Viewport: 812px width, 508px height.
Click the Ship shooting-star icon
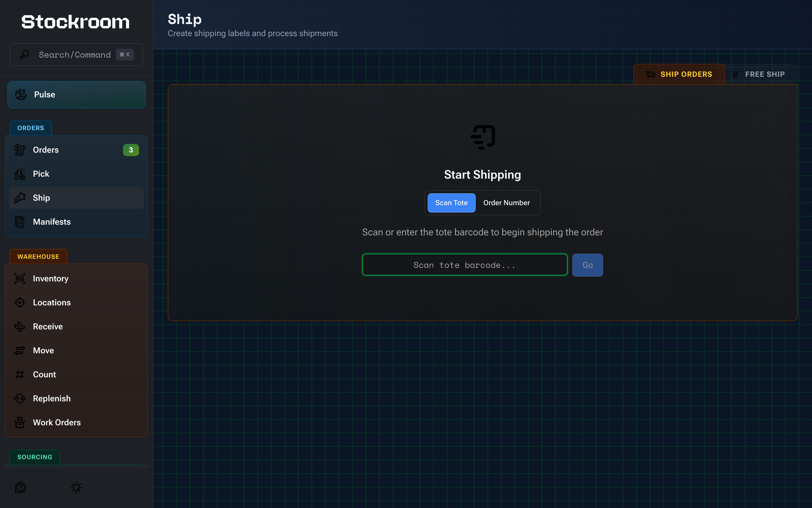click(20, 198)
